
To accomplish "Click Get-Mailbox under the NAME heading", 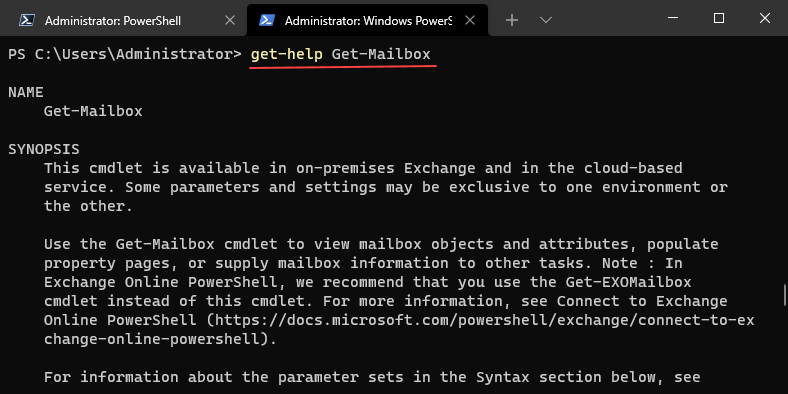I will (x=93, y=111).
